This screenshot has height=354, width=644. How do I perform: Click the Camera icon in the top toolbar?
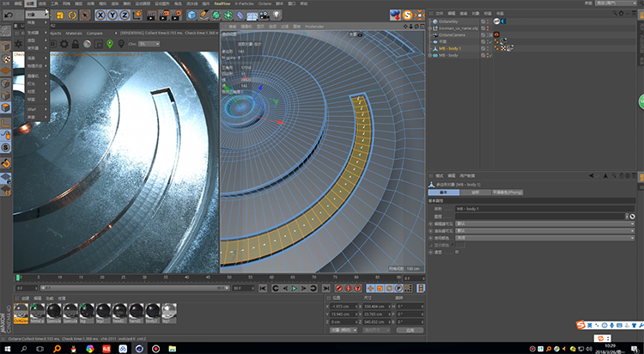point(264,15)
